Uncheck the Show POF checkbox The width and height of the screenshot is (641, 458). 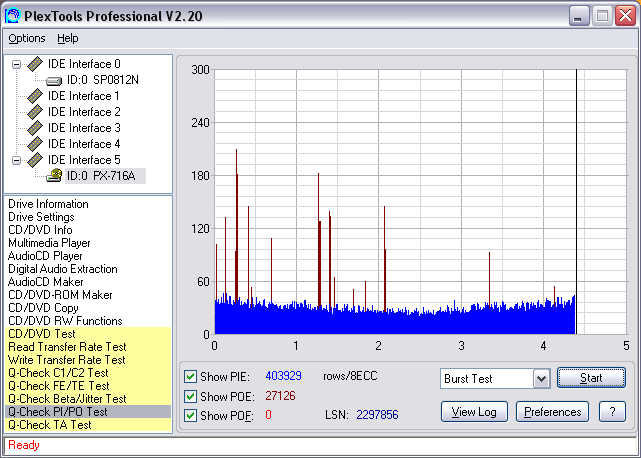(190, 415)
